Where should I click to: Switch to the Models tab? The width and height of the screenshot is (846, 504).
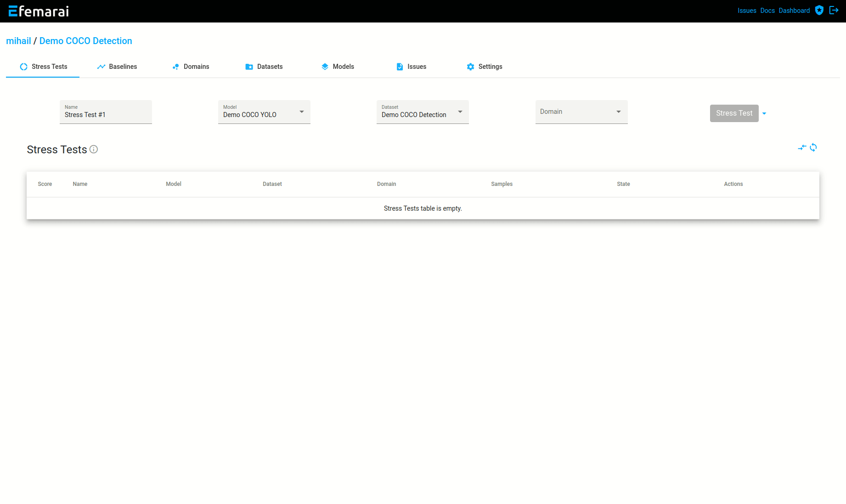(338, 67)
